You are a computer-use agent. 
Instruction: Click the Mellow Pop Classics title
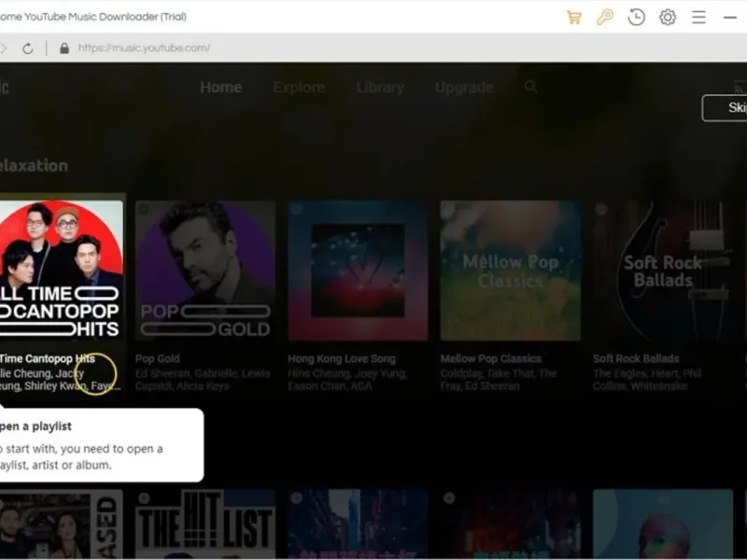491,358
